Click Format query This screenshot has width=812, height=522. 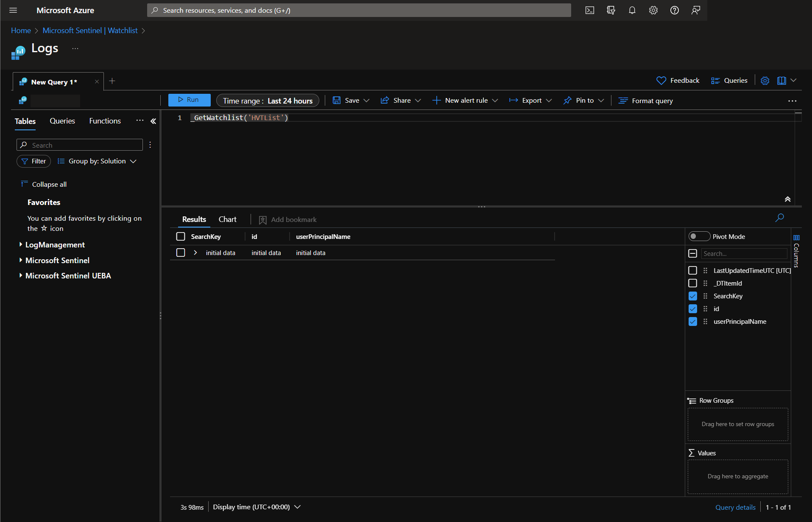645,101
